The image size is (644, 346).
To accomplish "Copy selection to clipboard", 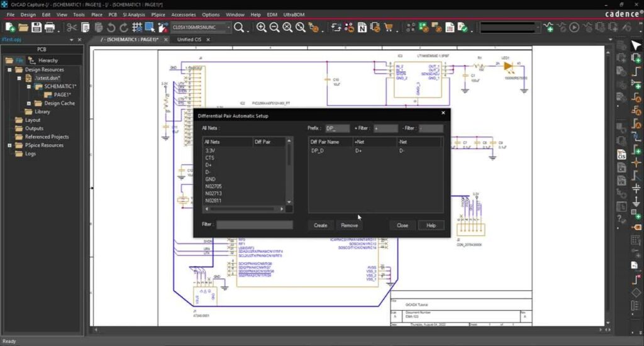I will point(86,28).
